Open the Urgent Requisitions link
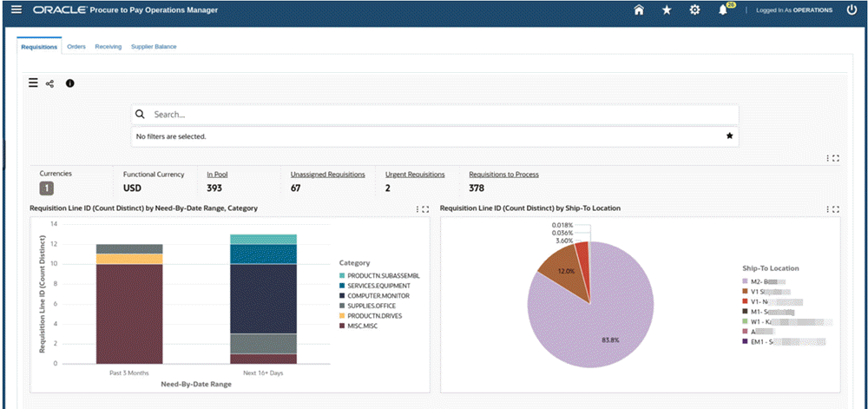 point(415,175)
